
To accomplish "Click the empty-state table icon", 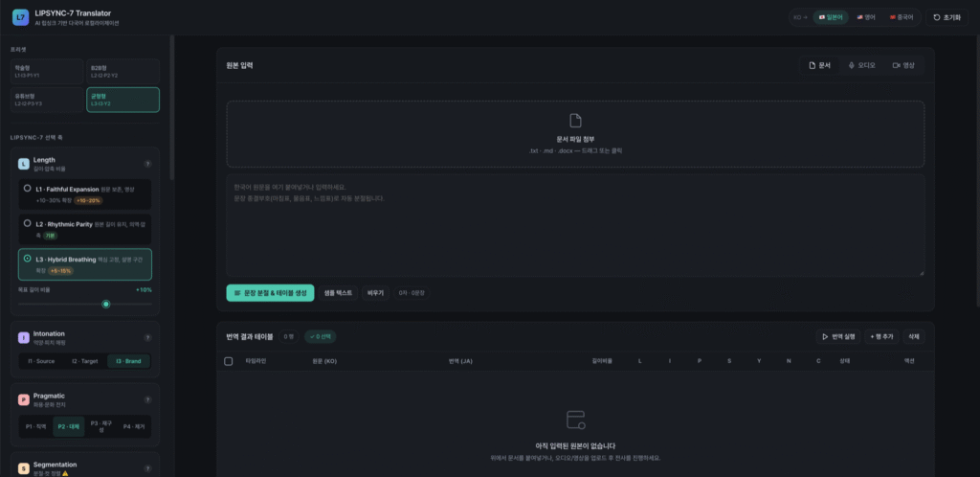I will 575,420.
